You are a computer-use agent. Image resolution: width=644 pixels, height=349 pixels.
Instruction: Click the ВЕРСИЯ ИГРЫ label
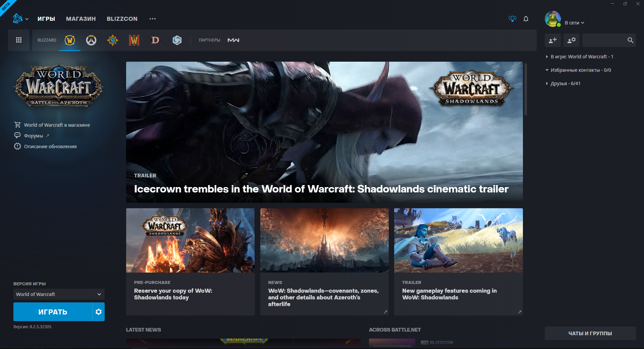(x=30, y=284)
